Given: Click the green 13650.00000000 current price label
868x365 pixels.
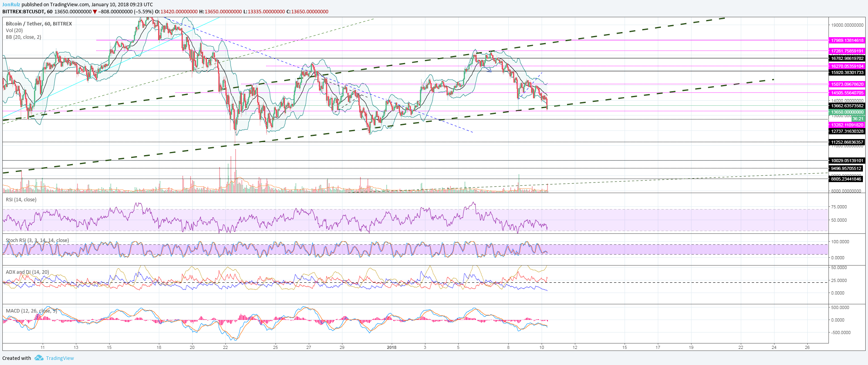Looking at the screenshot, I should [847, 112].
